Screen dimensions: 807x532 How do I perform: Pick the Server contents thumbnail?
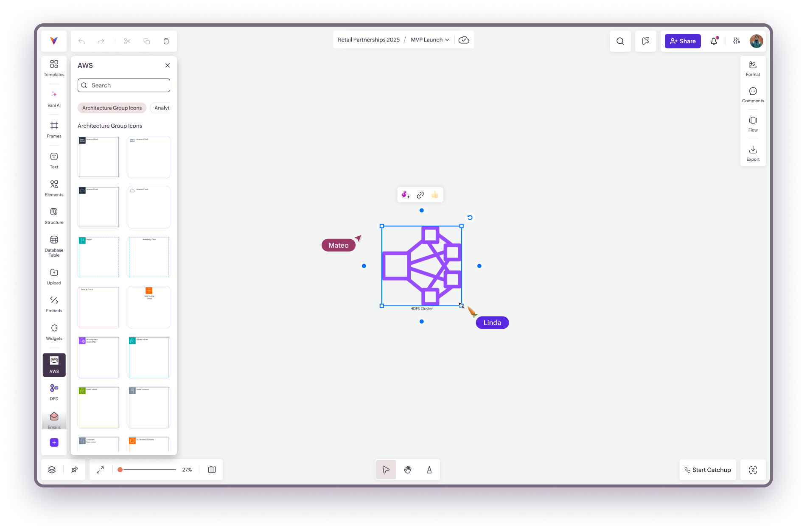point(149,407)
